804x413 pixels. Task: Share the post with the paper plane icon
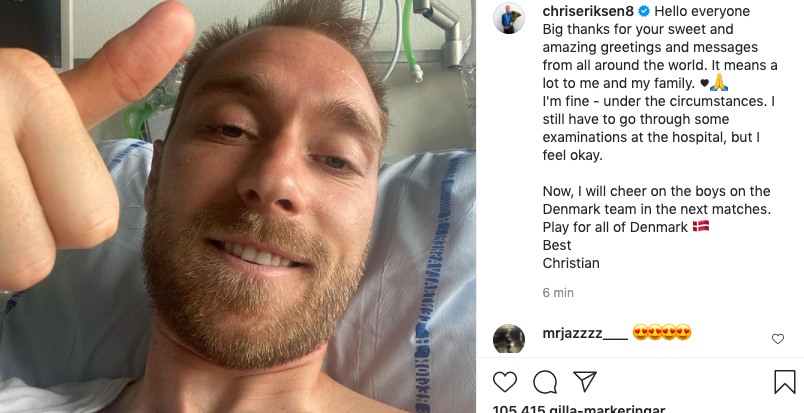(x=585, y=382)
